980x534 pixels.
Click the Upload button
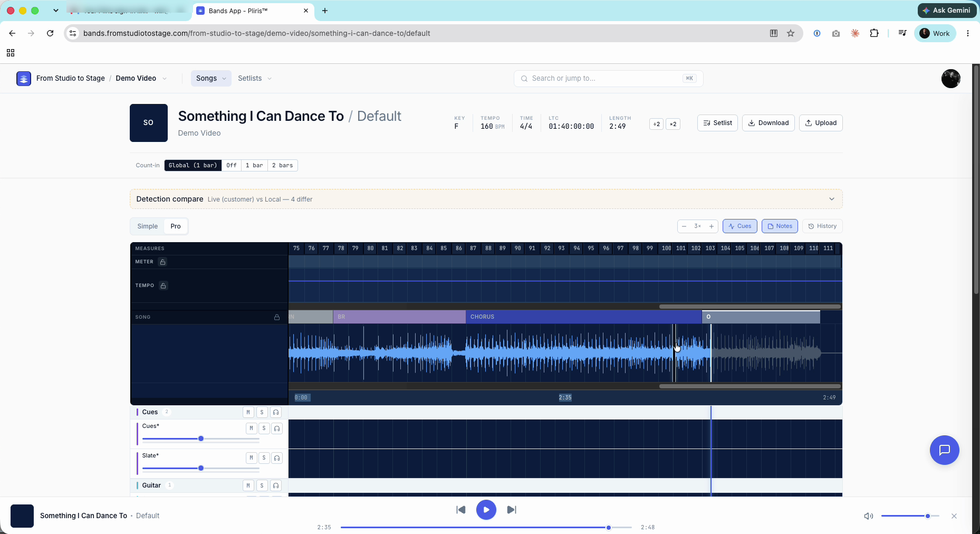pyautogui.click(x=821, y=123)
